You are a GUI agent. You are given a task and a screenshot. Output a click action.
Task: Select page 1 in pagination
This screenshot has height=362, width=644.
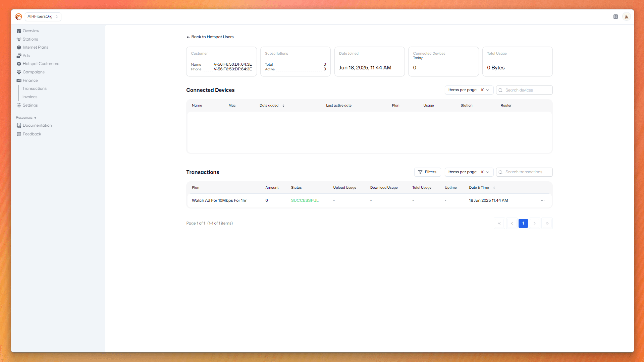pos(523,223)
